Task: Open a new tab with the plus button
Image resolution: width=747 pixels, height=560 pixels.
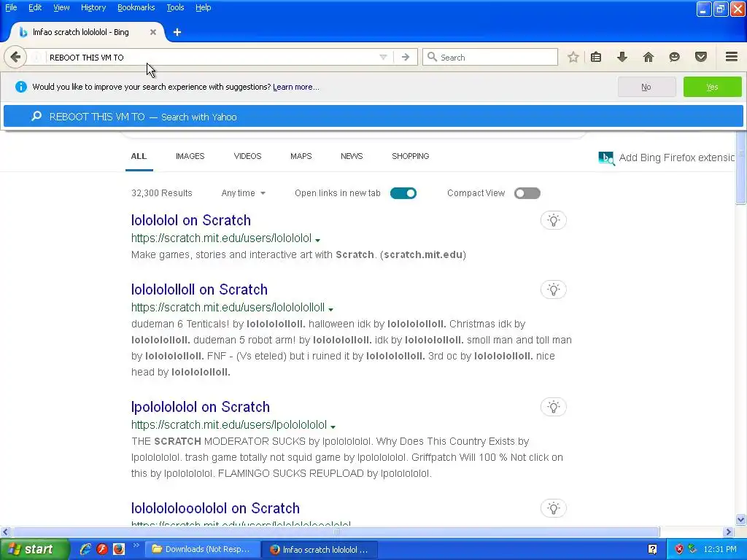Action: click(x=177, y=32)
